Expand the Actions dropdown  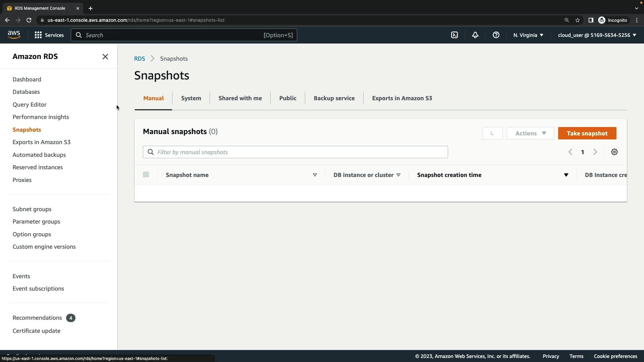[530, 133]
